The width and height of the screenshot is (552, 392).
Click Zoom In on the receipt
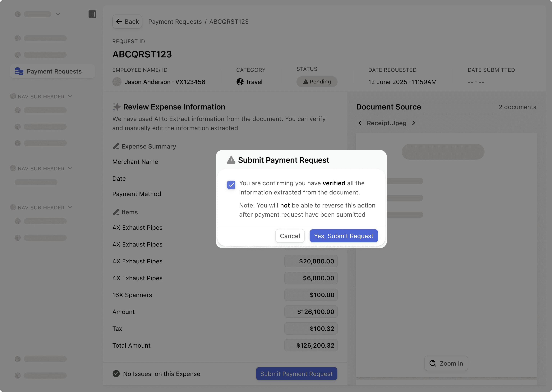[x=446, y=363]
